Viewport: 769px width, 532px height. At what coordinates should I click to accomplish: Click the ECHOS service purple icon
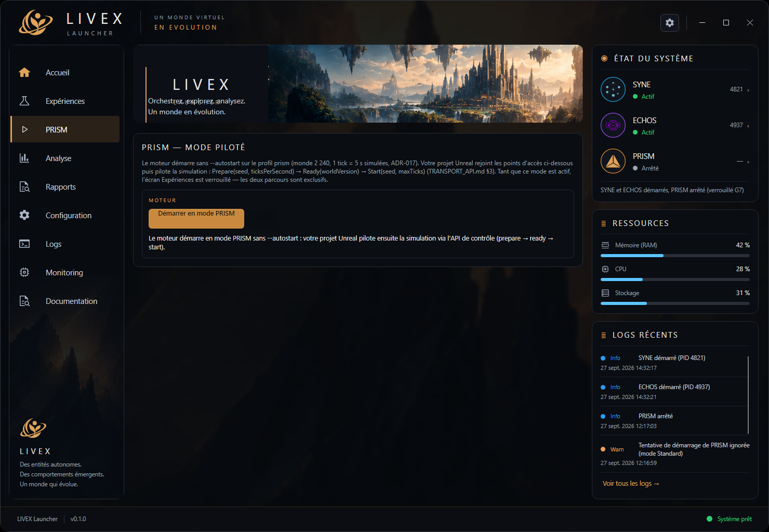[613, 125]
